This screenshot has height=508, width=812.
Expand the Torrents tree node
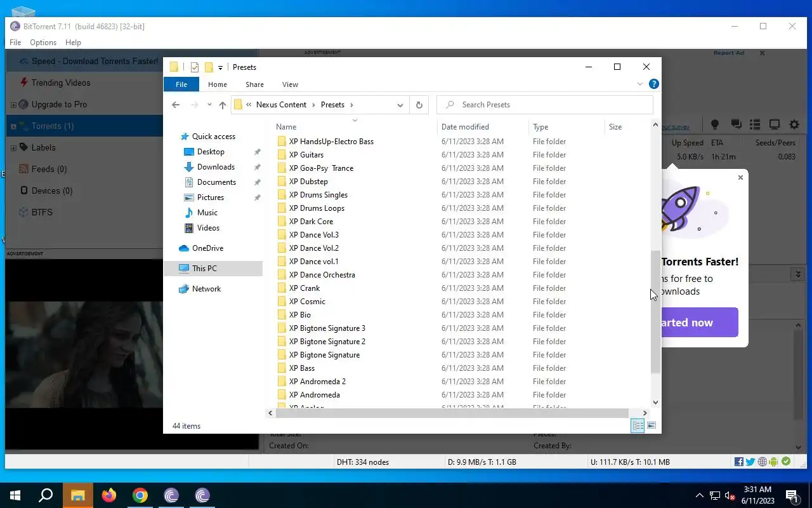coord(13,126)
